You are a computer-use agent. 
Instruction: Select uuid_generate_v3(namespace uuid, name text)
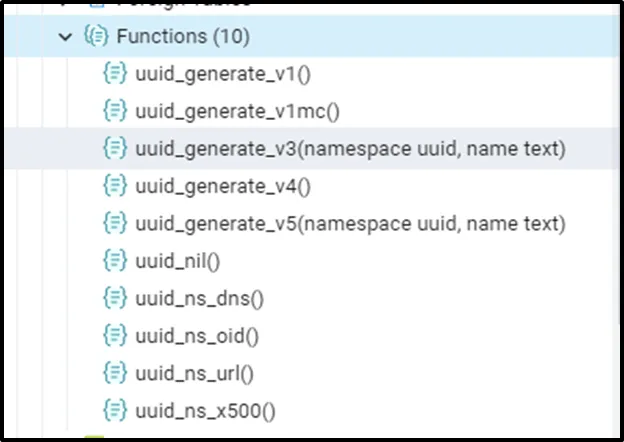click(350, 148)
